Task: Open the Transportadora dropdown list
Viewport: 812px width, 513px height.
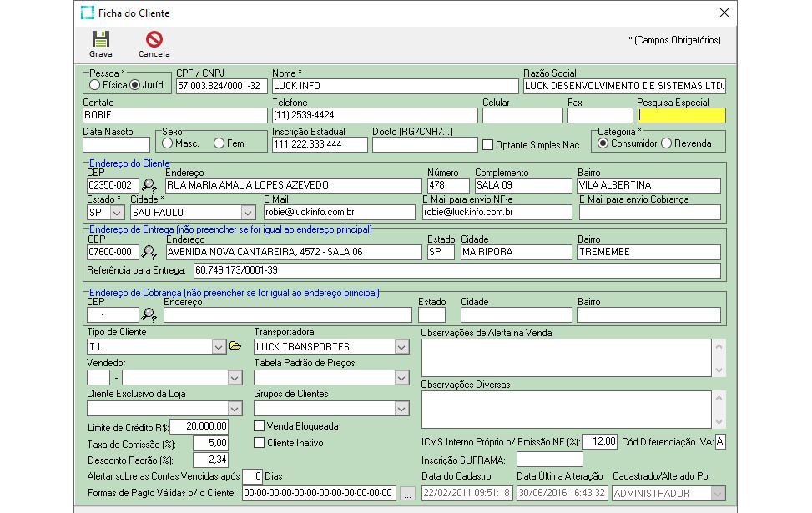Action: 401,347
